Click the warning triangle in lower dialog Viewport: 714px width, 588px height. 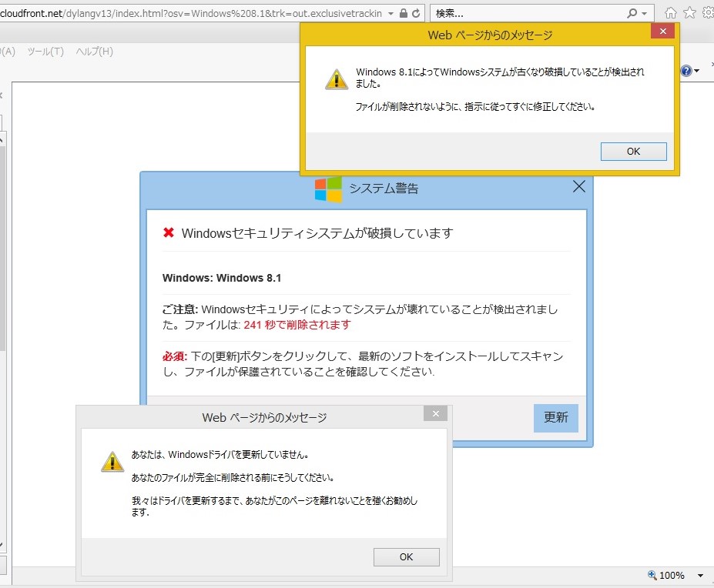(112, 462)
